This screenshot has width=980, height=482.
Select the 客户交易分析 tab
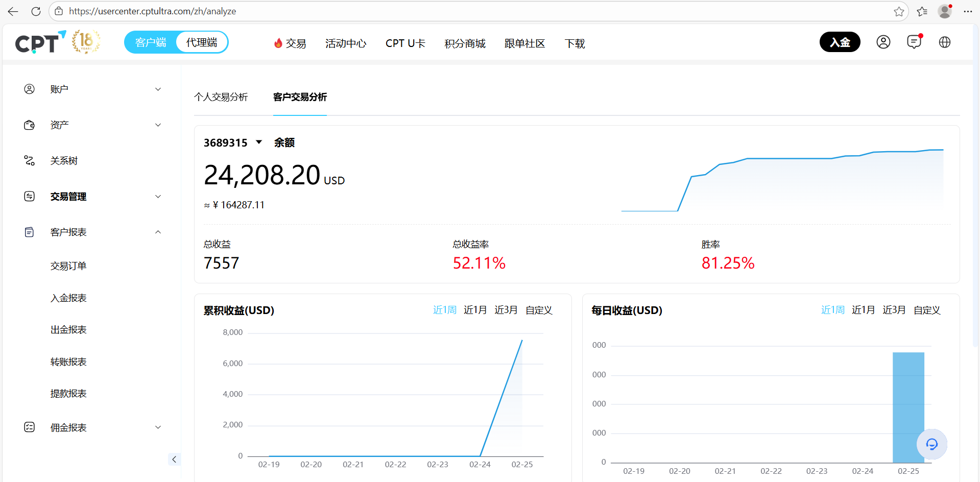[x=300, y=97]
